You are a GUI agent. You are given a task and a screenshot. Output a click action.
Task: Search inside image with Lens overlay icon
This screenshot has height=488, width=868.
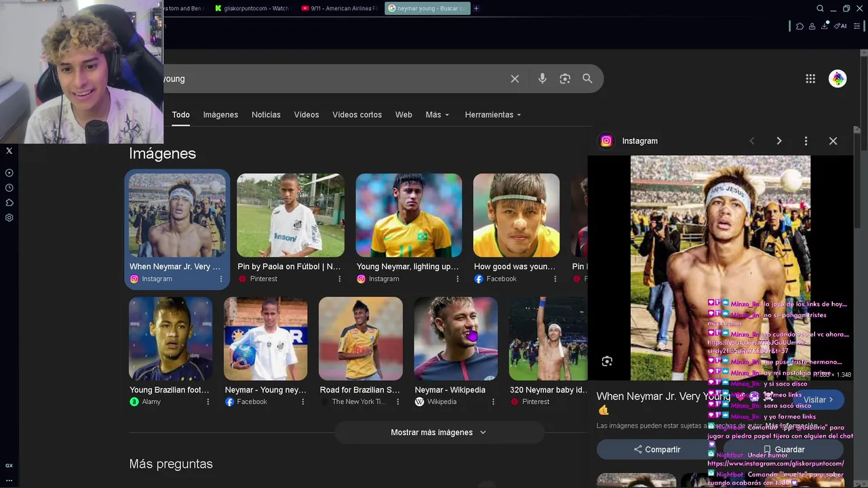607,361
